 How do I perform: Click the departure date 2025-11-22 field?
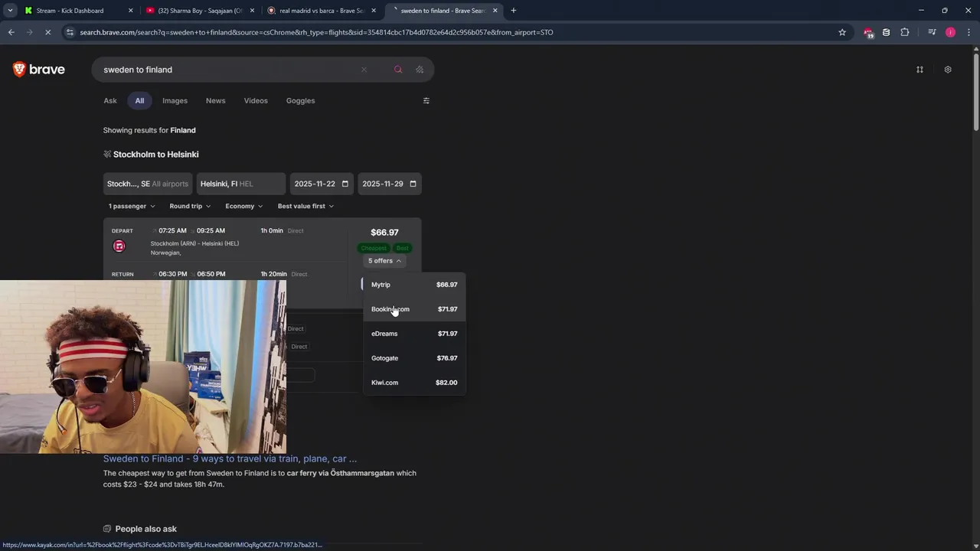[322, 184]
